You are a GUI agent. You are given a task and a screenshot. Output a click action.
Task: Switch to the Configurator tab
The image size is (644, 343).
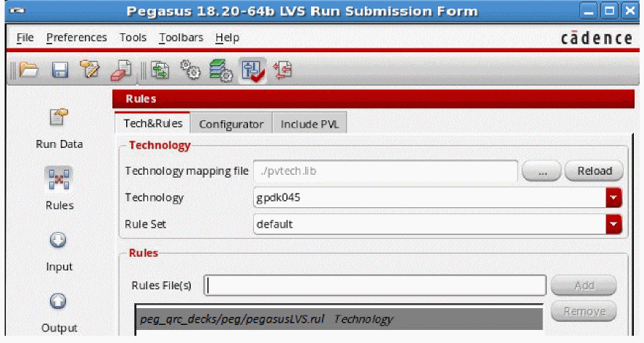click(231, 124)
